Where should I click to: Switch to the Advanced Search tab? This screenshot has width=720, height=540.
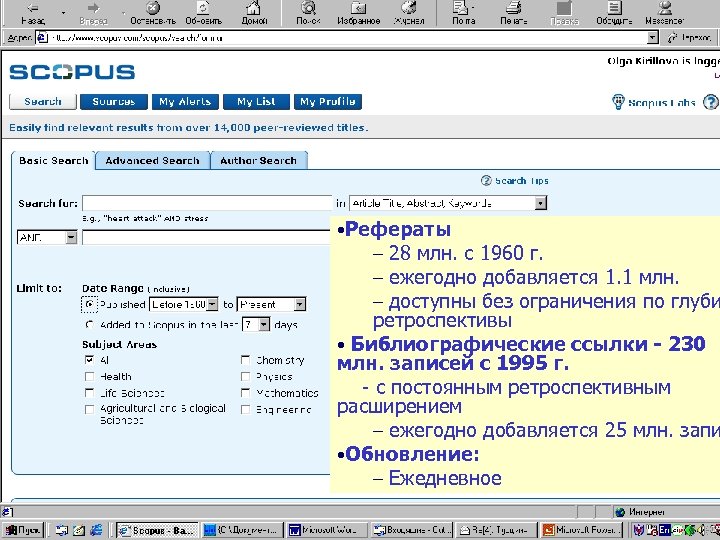pyautogui.click(x=152, y=161)
